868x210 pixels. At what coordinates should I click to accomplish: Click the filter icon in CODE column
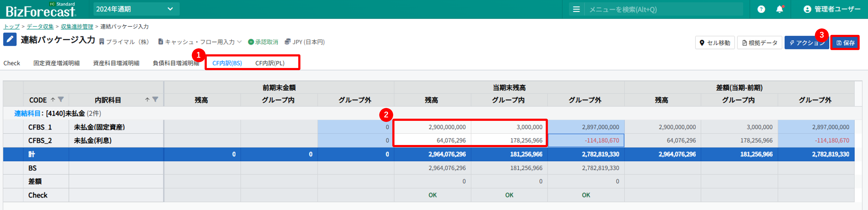[x=61, y=100]
